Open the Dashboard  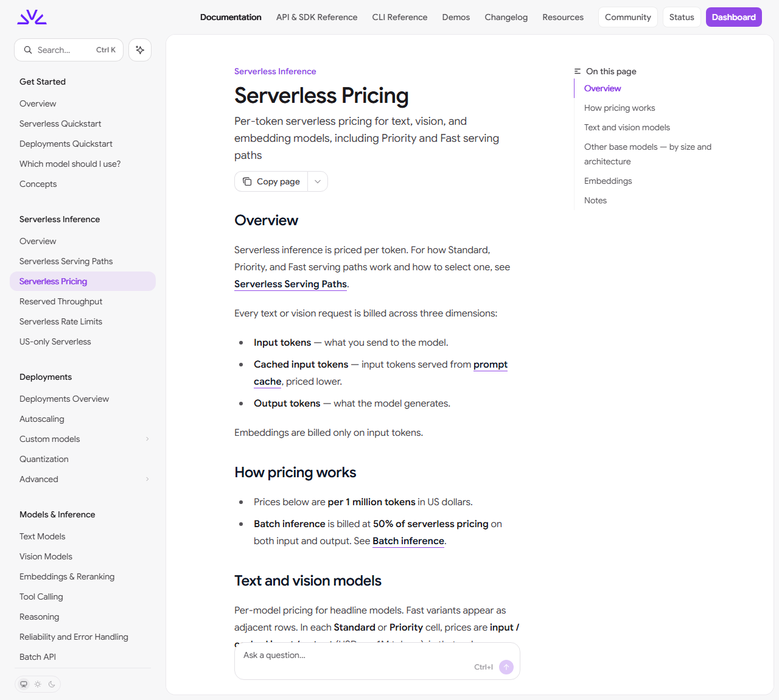point(734,17)
